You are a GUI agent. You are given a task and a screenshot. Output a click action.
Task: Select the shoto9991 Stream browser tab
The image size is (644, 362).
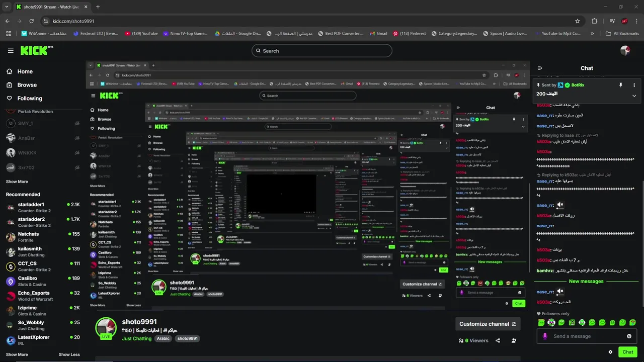[52, 7]
